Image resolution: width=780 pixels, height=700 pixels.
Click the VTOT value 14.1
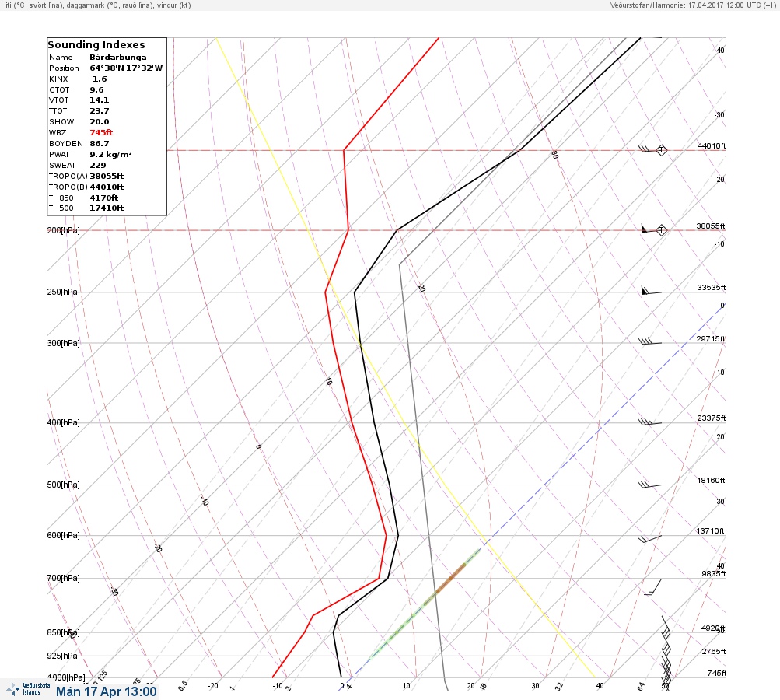[99, 100]
